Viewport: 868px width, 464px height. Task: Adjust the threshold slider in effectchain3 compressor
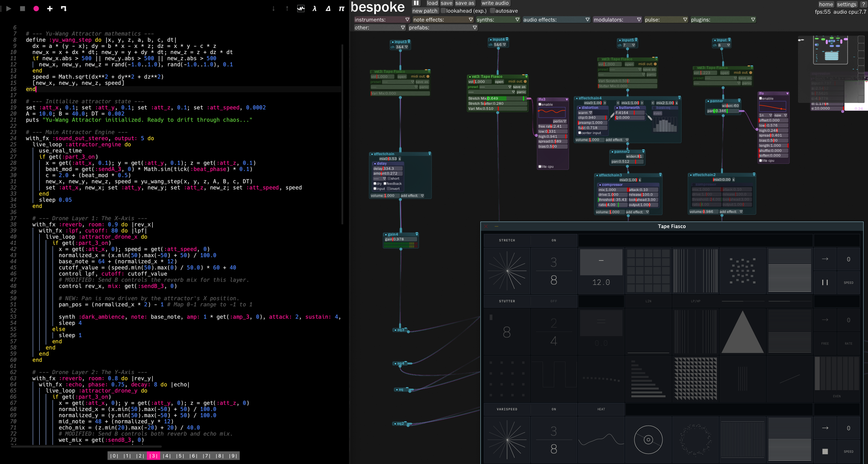[612, 200]
